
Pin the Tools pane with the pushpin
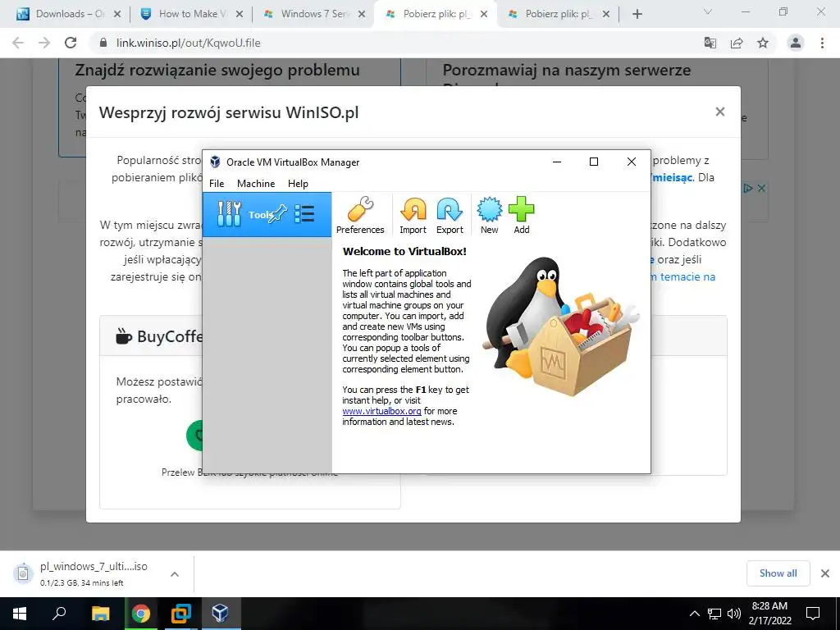[278, 214]
